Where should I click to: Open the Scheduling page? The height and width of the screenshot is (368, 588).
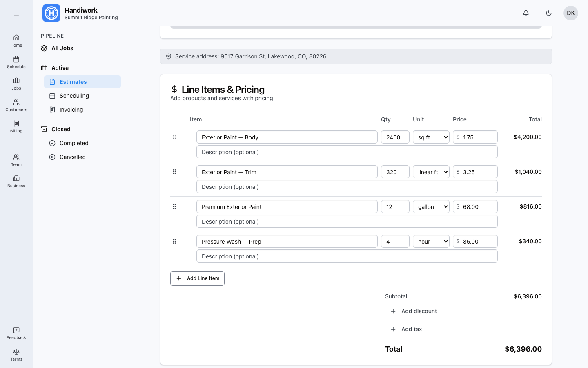click(x=82, y=96)
